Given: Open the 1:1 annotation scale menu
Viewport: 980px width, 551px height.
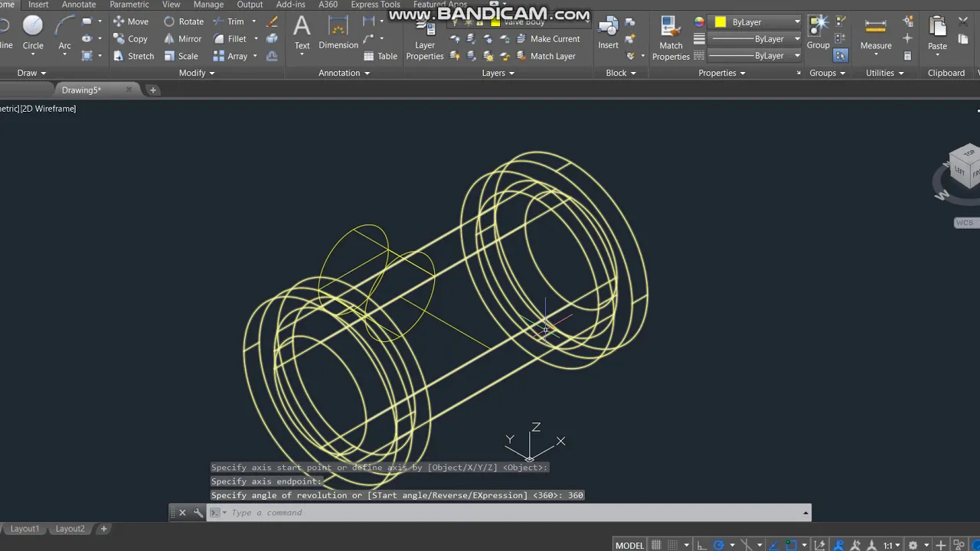Looking at the screenshot, I should (x=892, y=546).
